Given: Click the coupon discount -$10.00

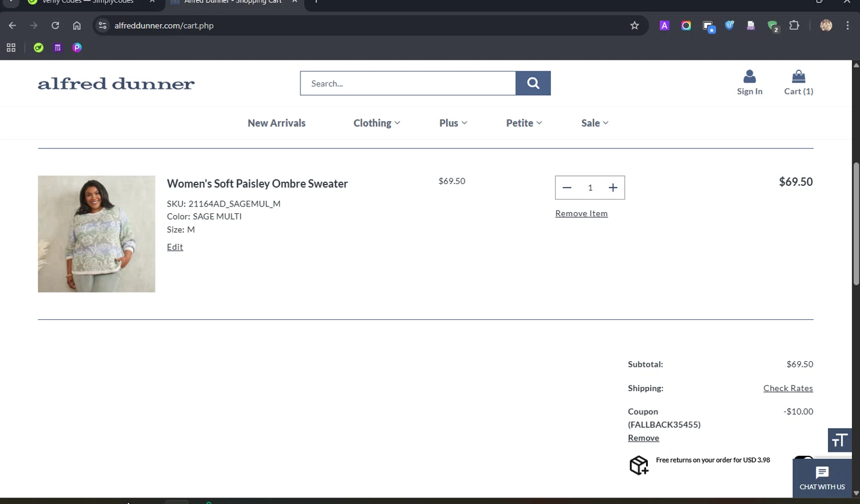Looking at the screenshot, I should 798,411.
